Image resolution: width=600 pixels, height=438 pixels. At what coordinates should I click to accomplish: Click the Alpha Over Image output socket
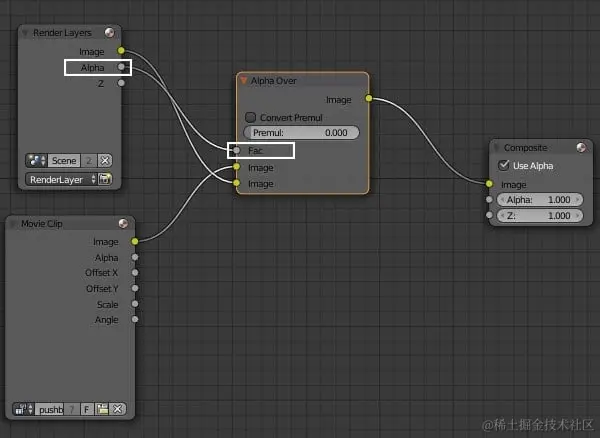(x=368, y=98)
